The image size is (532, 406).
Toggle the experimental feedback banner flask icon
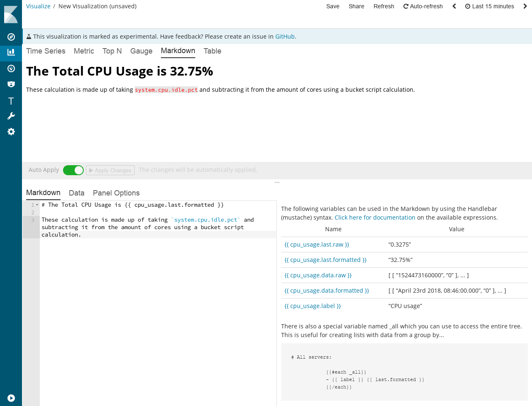pos(28,36)
